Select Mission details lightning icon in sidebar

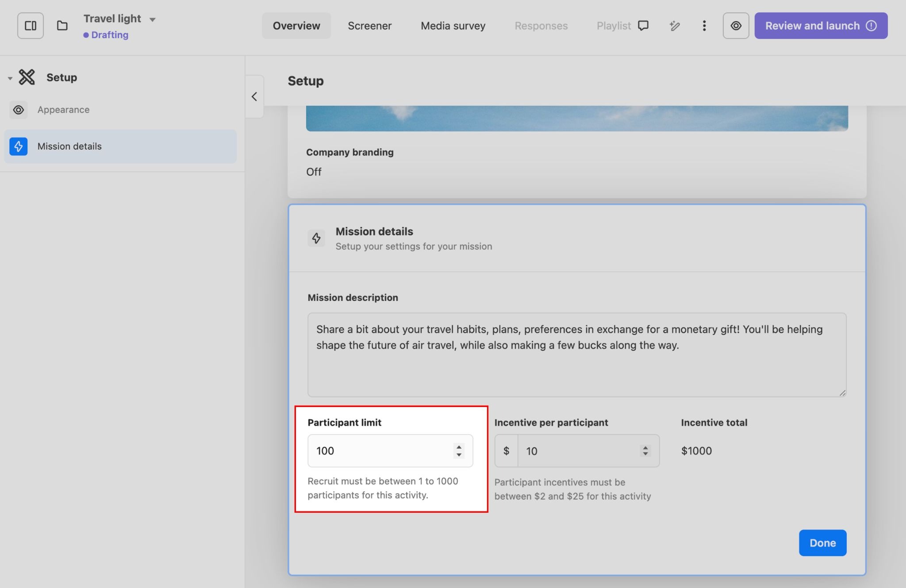[19, 146]
